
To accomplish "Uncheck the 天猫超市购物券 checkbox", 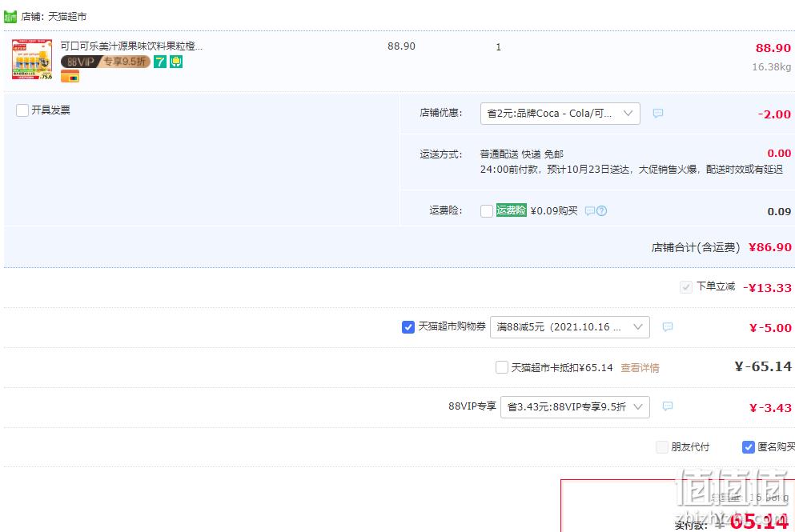I will pos(408,327).
